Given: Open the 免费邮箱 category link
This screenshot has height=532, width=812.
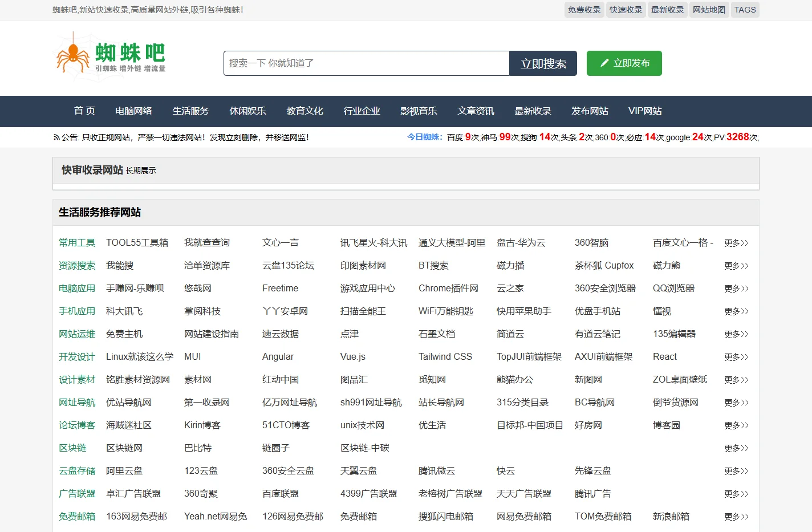Looking at the screenshot, I should (x=77, y=517).
